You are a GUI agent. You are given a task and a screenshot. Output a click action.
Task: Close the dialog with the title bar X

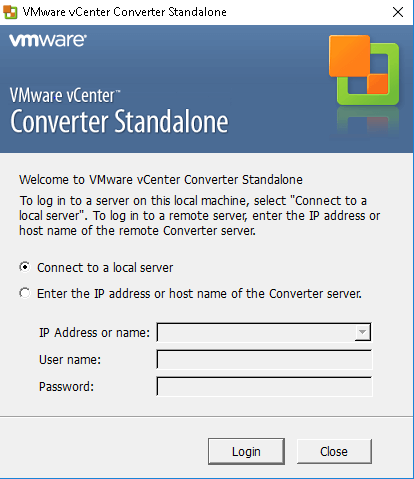click(x=398, y=12)
